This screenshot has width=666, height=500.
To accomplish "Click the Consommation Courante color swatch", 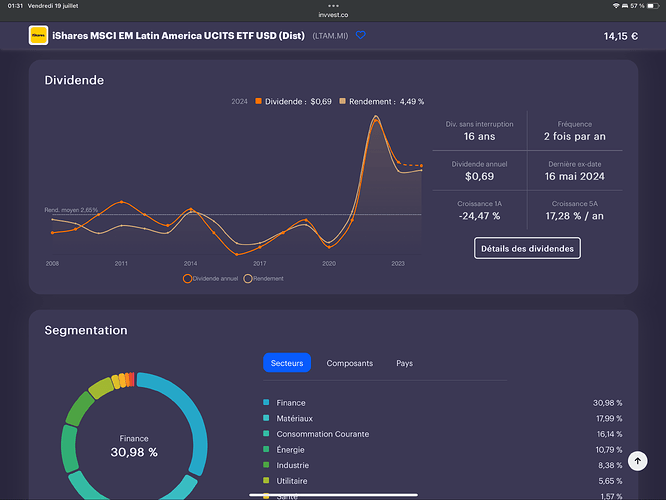I will [x=266, y=433].
